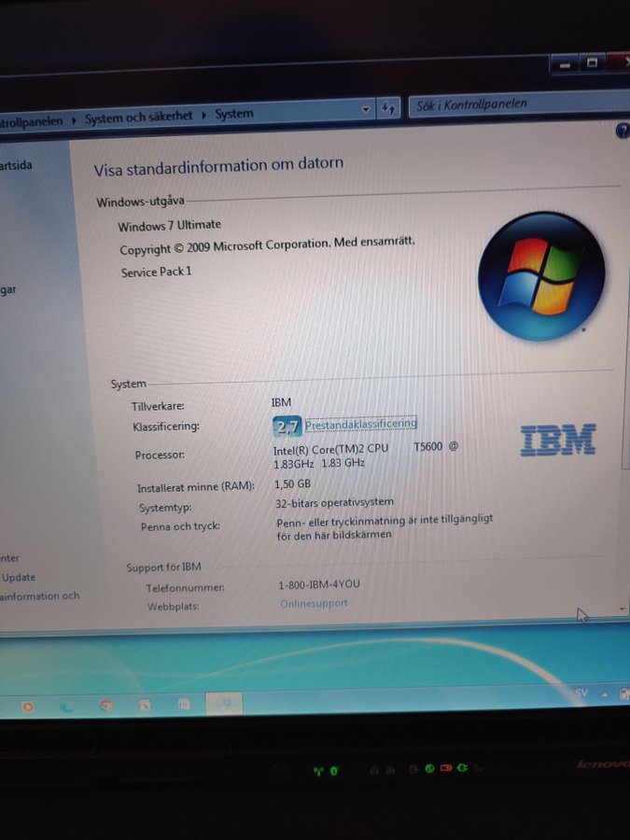The height and width of the screenshot is (840, 630).
Task: Expand arrow after System och säkerhet breadcrumb
Action: 203,115
